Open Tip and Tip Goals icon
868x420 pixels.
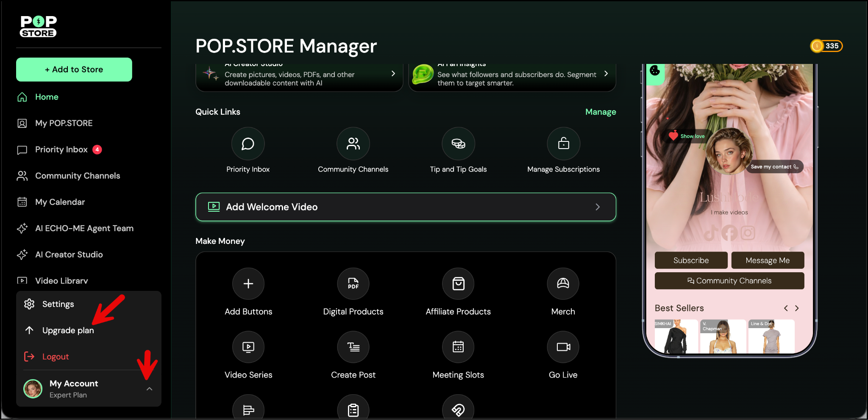(458, 144)
